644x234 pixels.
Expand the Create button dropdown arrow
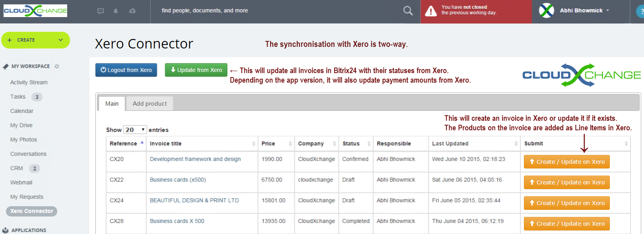click(x=60, y=40)
